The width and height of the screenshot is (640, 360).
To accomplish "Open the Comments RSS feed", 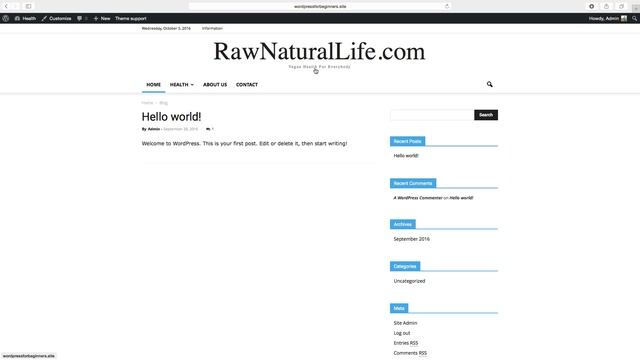I will coord(410,353).
